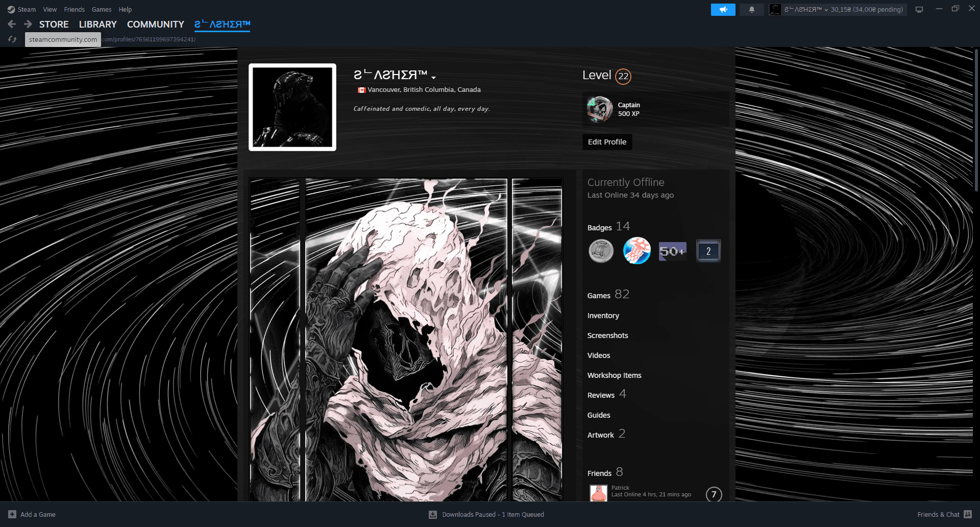Open the jellyfish badge icon
The height and width of the screenshot is (527, 980).
click(637, 251)
